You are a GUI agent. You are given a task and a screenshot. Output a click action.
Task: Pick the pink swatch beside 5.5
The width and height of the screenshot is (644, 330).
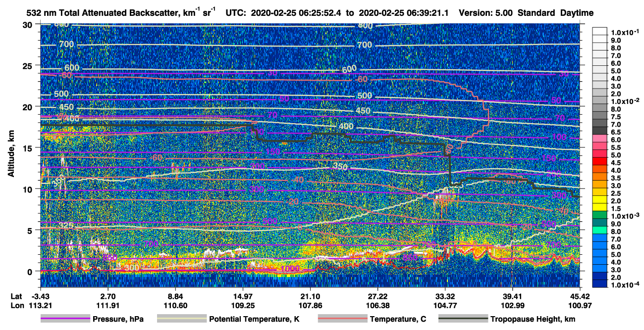(x=599, y=146)
